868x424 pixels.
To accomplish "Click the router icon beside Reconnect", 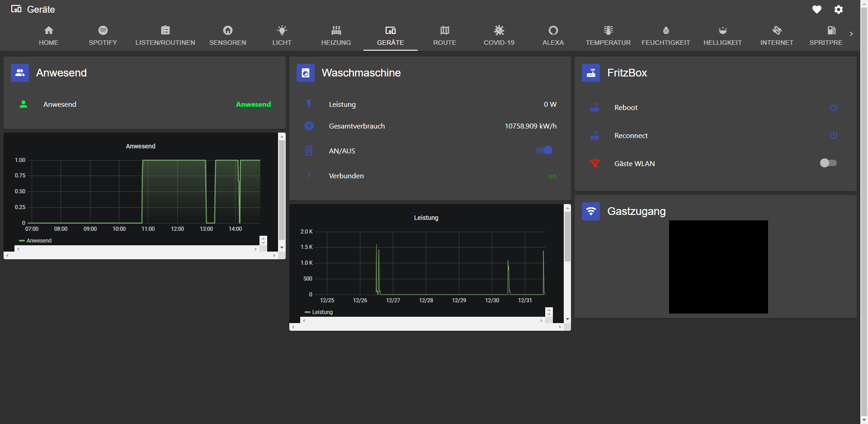I will pyautogui.click(x=594, y=135).
